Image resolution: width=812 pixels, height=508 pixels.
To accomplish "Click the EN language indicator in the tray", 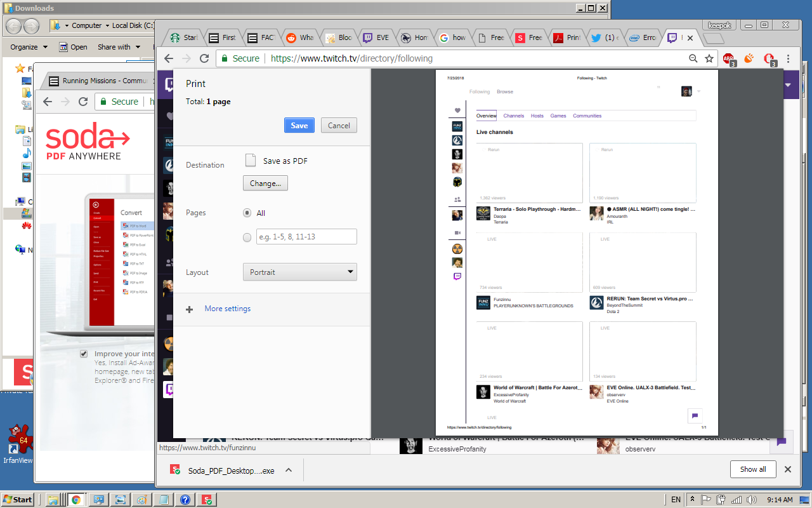I will pyautogui.click(x=676, y=500).
